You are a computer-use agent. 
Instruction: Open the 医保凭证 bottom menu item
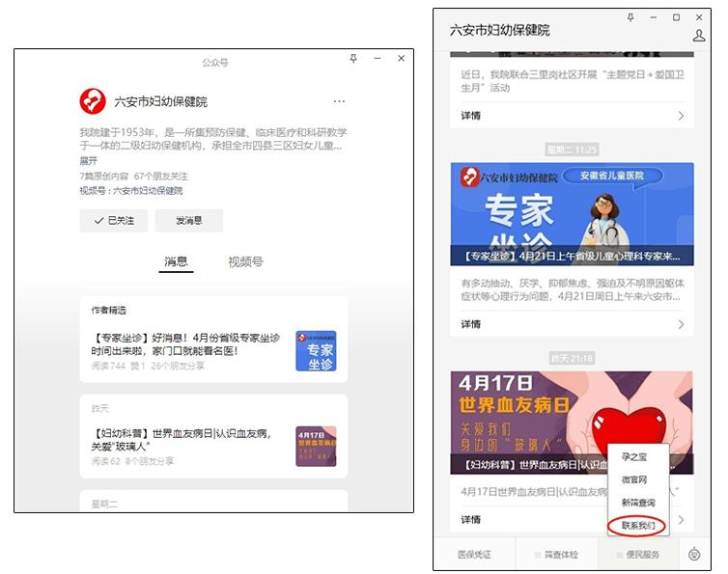click(x=474, y=555)
